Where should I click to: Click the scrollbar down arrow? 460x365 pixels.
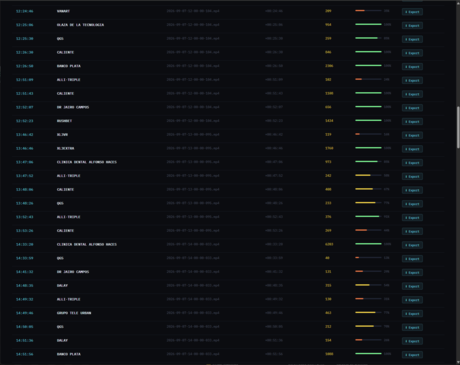click(458, 362)
